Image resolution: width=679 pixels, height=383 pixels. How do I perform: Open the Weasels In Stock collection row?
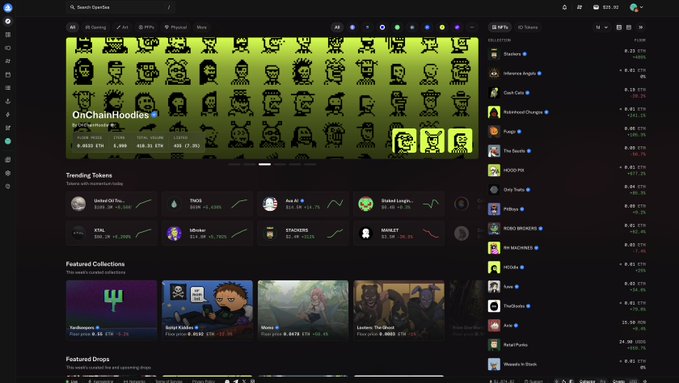click(x=567, y=364)
